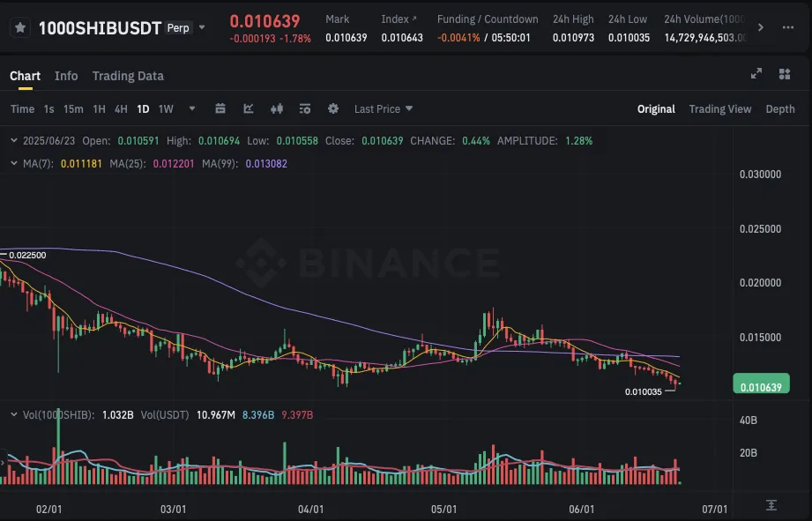Screen dimensions: 812x521
Task: Open the 1000SHIBUSDT pair selector dropdown
Action: [x=202, y=27]
